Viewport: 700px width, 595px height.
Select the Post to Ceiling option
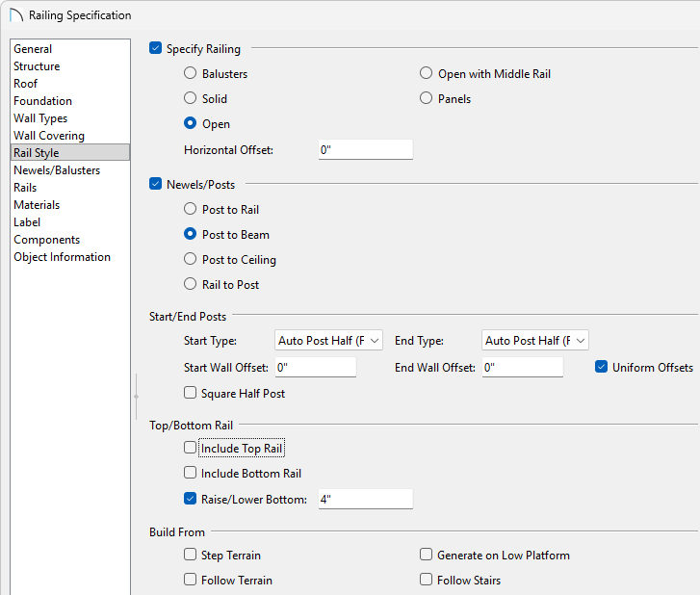pos(191,258)
